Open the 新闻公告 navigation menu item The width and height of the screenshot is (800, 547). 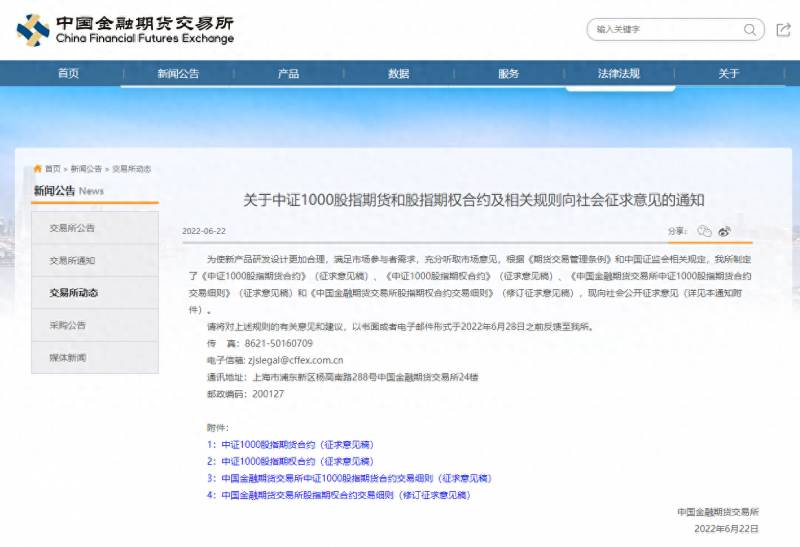[x=178, y=73]
